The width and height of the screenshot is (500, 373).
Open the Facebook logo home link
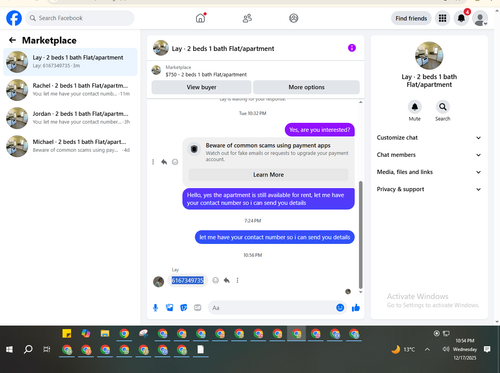pos(14,18)
